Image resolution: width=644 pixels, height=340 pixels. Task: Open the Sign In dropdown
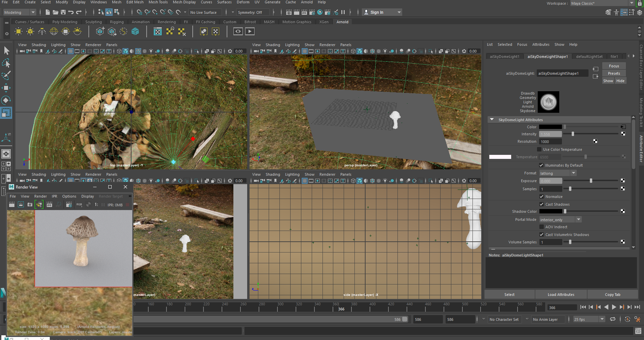[383, 12]
